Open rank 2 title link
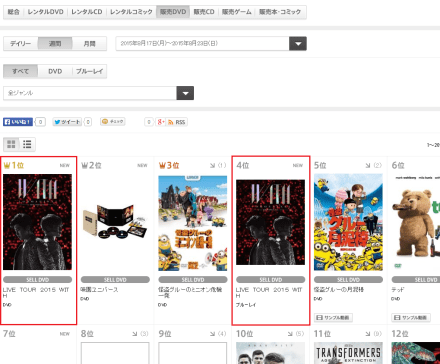This screenshot has height=364, width=440. (99, 290)
